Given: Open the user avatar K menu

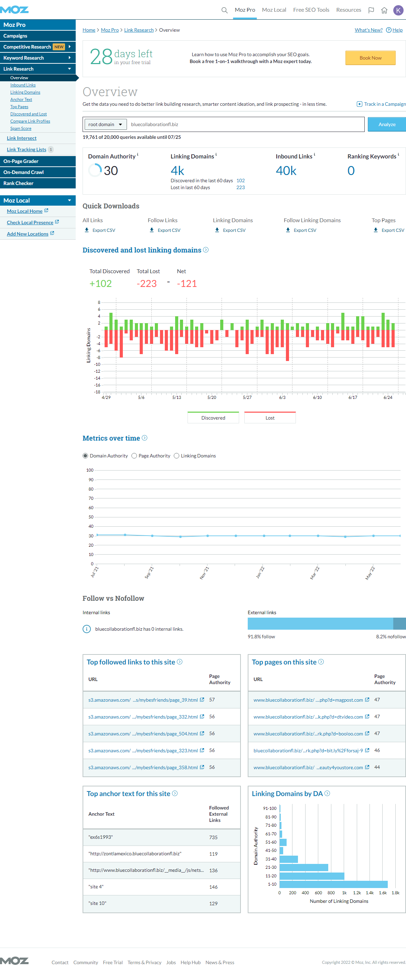Looking at the screenshot, I should (x=398, y=10).
